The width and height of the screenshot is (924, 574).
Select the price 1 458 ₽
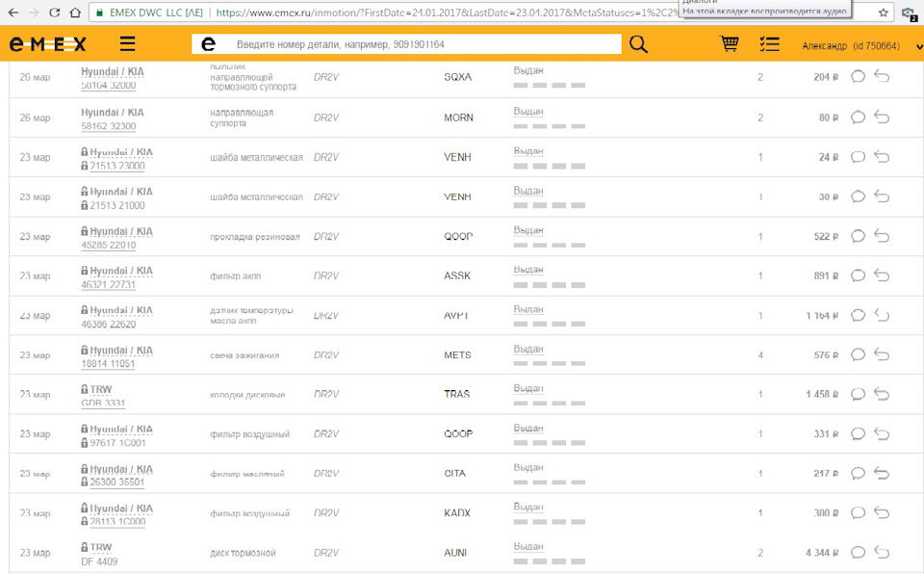point(822,394)
